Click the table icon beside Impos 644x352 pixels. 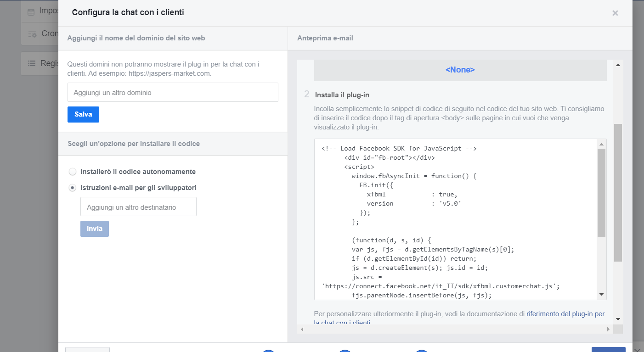pos(31,12)
